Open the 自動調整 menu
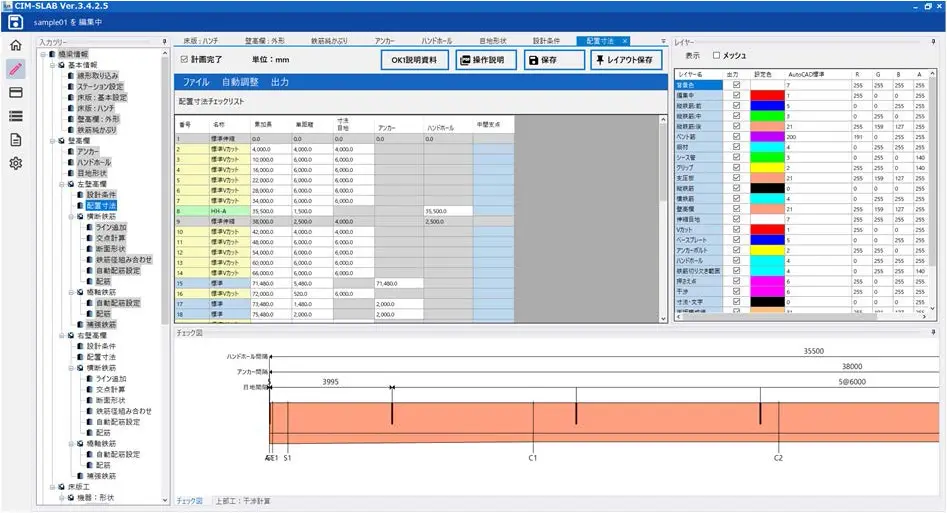This screenshot has height=513, width=947. click(x=240, y=82)
